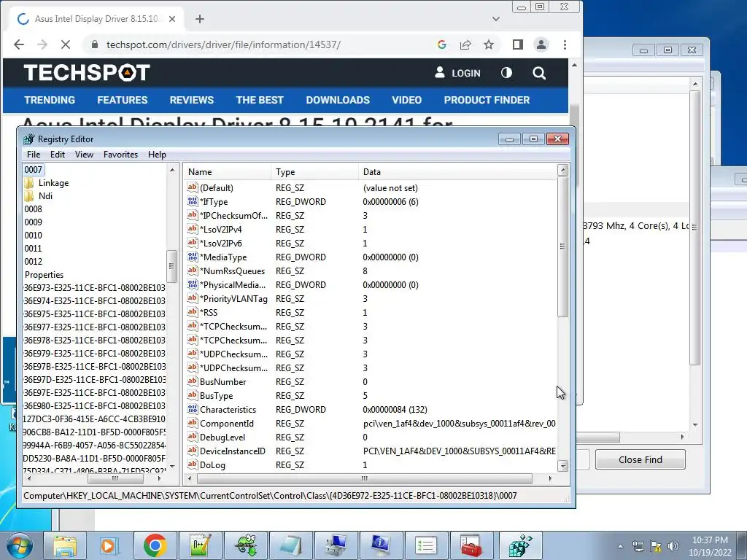Open TechSpot FEATURES section
Viewport: 747px width, 560px height.
(123, 100)
